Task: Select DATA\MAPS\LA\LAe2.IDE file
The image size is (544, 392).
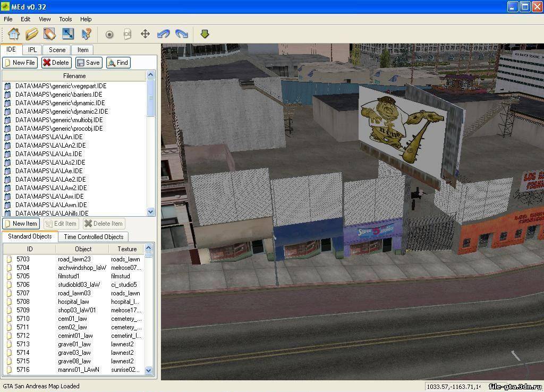Action: 50,180
